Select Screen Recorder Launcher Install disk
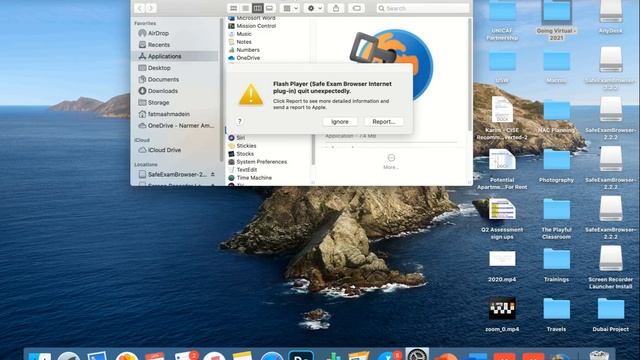The height and width of the screenshot is (360, 640). click(x=611, y=267)
